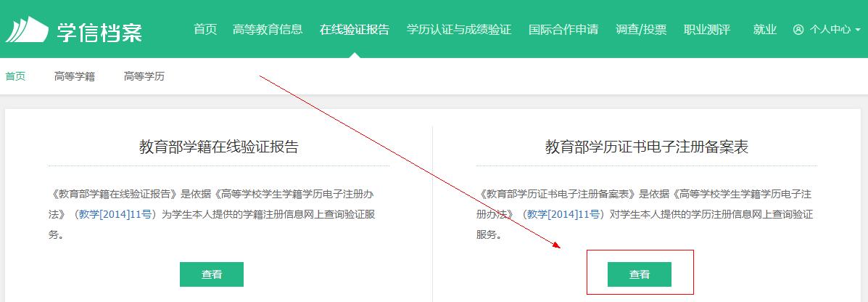Switch to the 高等学籍 sub-navigation tab
868x302 pixels.
tap(74, 76)
